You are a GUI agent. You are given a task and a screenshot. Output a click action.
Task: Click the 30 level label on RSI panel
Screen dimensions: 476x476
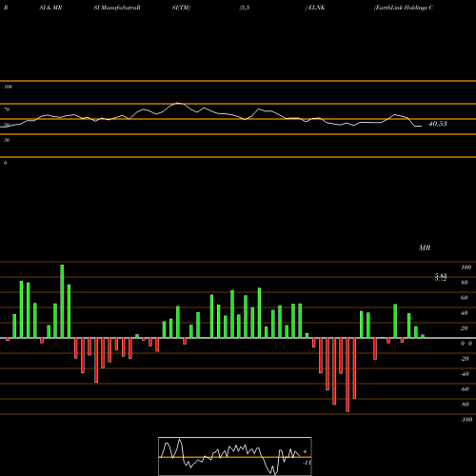[x=7, y=140]
